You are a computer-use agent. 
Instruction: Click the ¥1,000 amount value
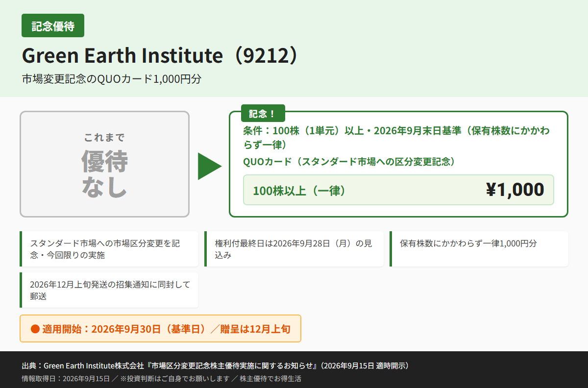click(515, 190)
